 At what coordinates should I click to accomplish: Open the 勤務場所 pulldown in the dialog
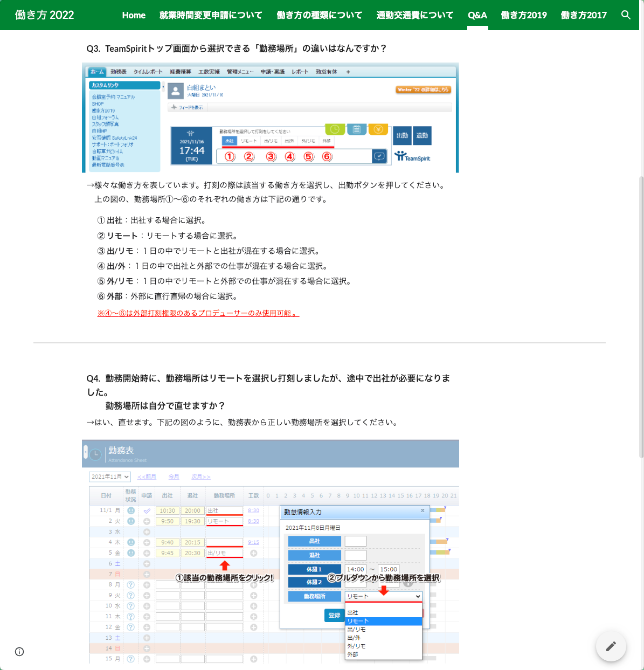[x=383, y=596]
